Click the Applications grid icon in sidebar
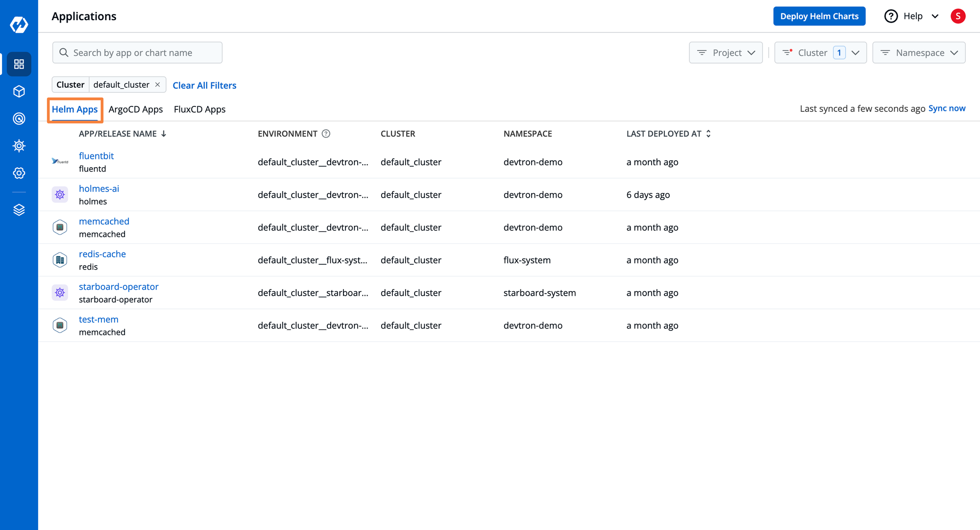The image size is (980, 530). point(18,64)
